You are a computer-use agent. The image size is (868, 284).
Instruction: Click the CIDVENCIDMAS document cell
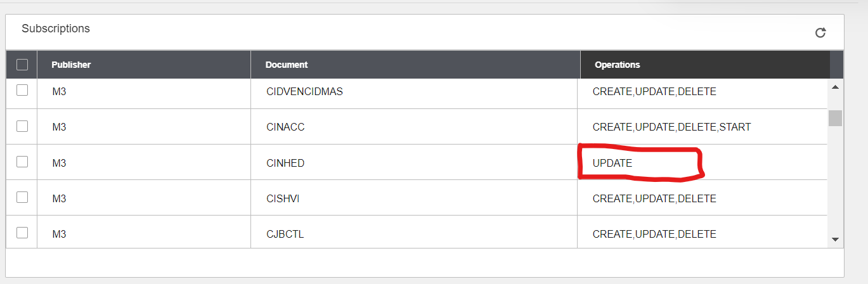pyautogui.click(x=414, y=92)
